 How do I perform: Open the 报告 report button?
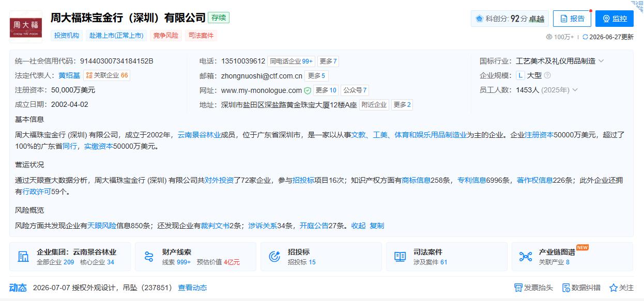(x=572, y=19)
